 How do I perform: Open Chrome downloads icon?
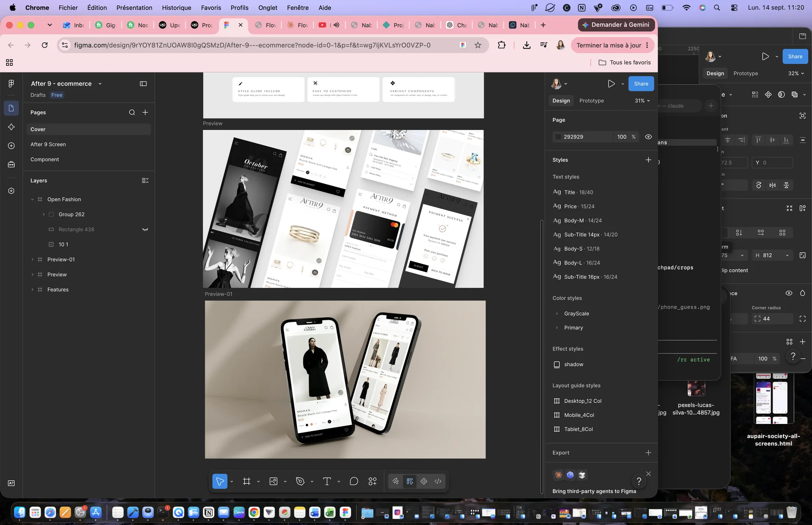[x=527, y=45]
